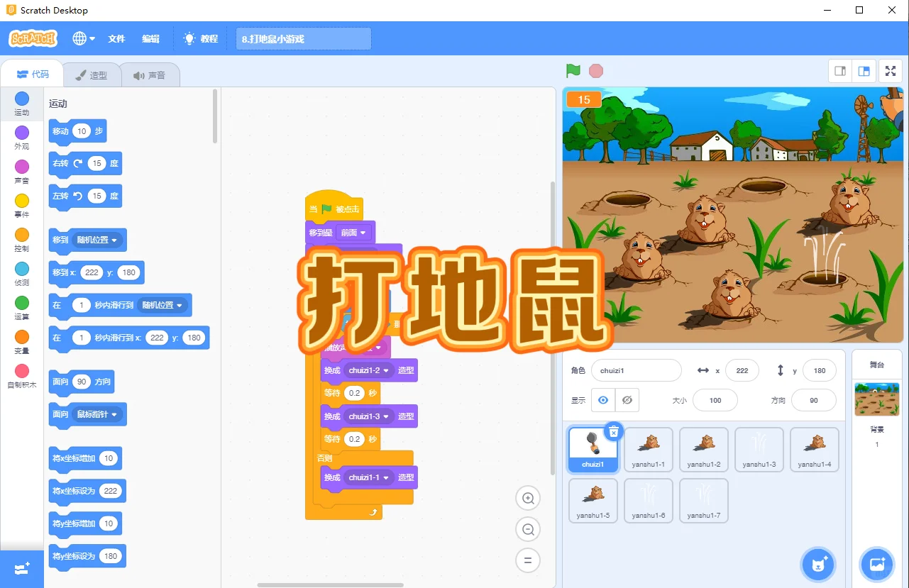Viewport: 909px width, 588px height.
Task: Click the add backdrop button
Action: coord(876,564)
